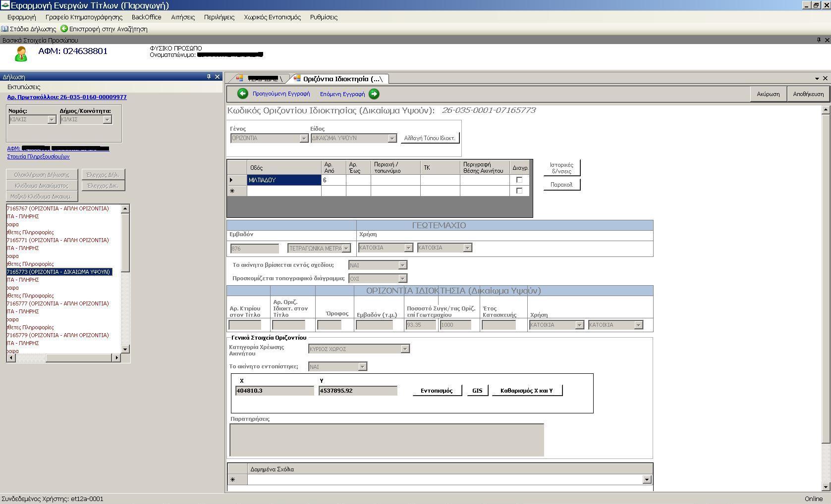
Task: Open the protocol number 26-035-0160-00009977 link
Action: click(67, 97)
